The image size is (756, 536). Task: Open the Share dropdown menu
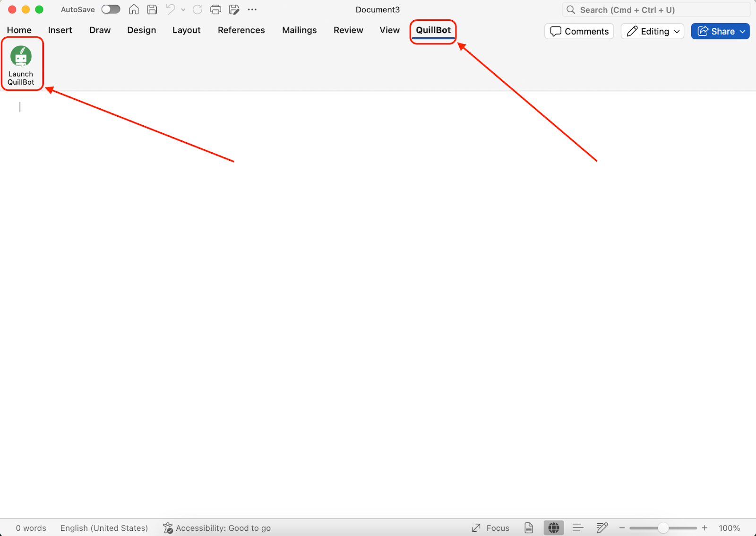click(x=742, y=31)
